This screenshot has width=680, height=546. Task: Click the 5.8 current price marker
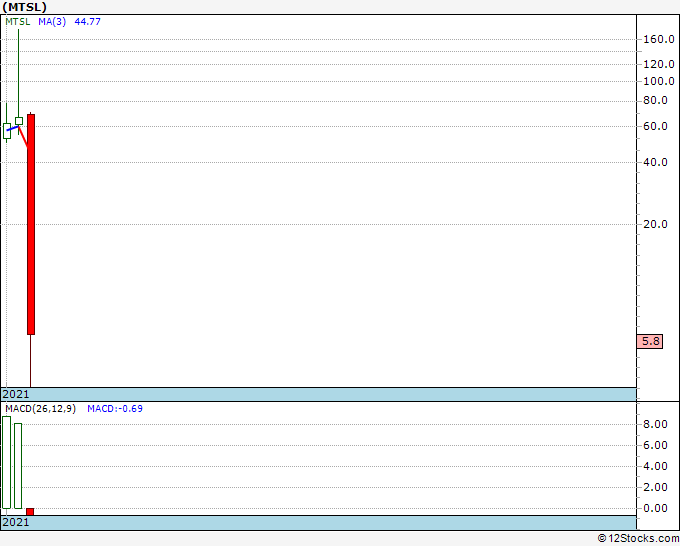pyautogui.click(x=650, y=341)
